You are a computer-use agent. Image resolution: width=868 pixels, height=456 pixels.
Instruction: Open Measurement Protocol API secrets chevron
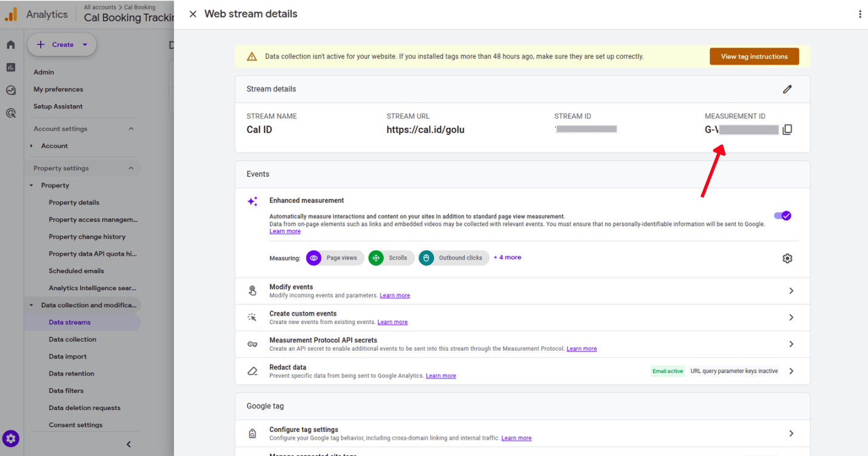click(x=791, y=344)
